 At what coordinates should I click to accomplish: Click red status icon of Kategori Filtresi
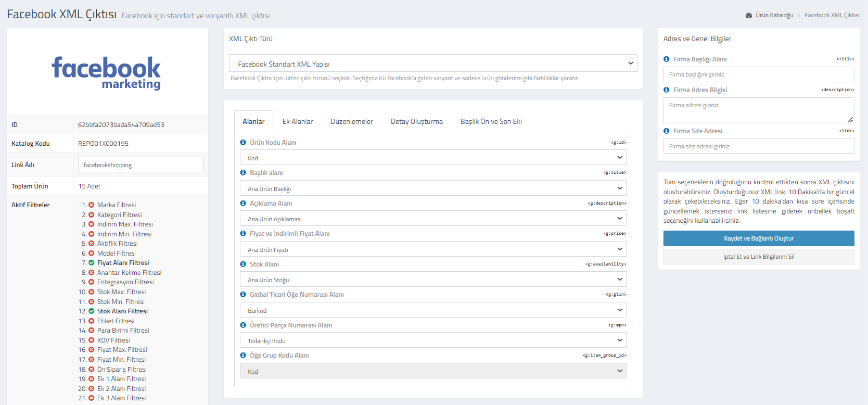pos(92,214)
